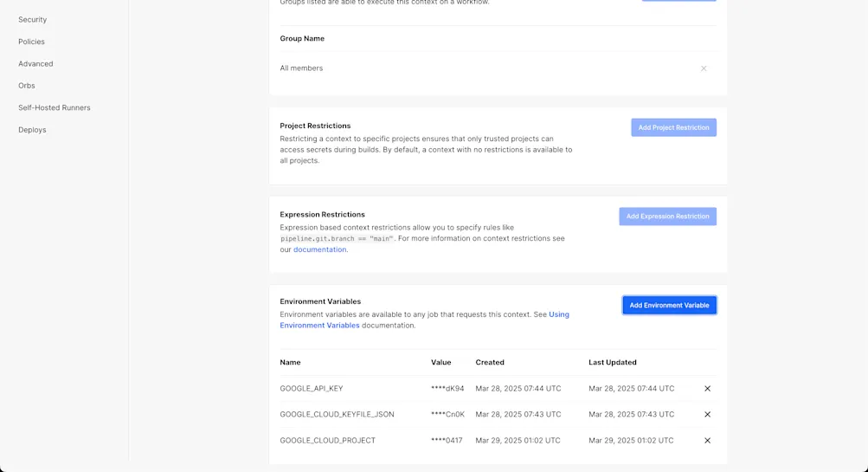Click the Environment Variables heading
This screenshot has width=868, height=472.
click(x=320, y=301)
